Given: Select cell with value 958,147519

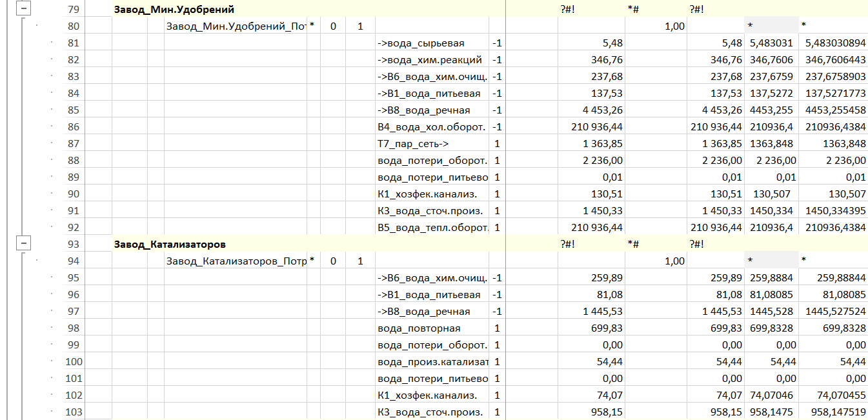Looking at the screenshot, I should (x=833, y=412).
